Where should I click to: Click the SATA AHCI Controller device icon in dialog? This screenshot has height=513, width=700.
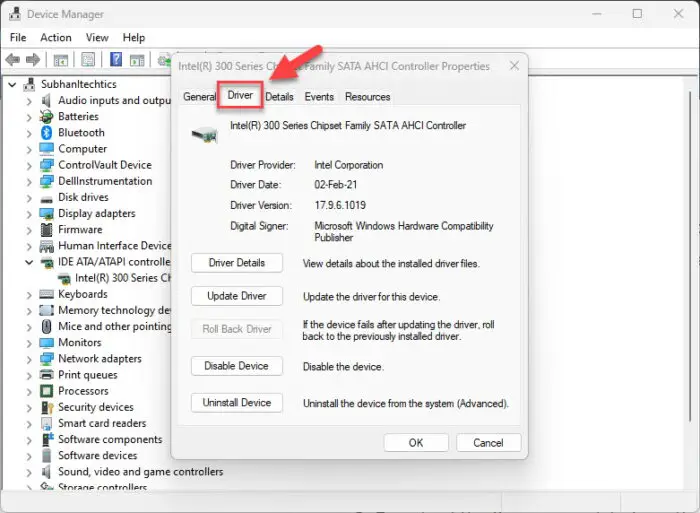204,134
